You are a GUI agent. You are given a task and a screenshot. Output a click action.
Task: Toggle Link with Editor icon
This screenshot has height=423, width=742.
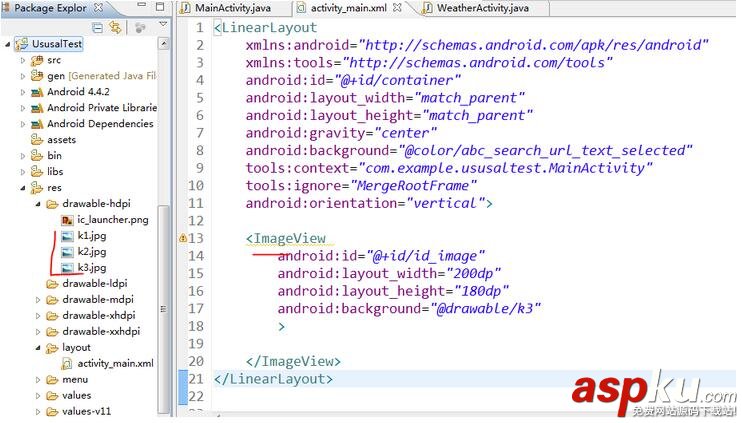coord(115,27)
